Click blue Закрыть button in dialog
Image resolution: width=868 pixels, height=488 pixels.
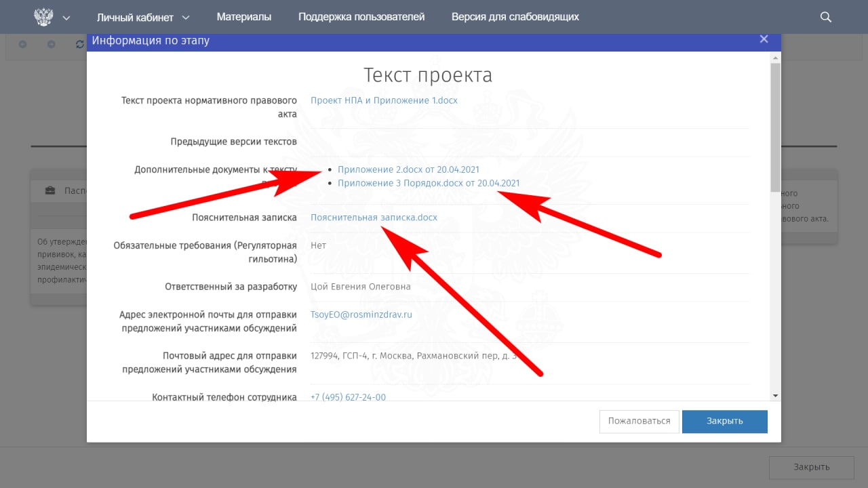coord(725,421)
